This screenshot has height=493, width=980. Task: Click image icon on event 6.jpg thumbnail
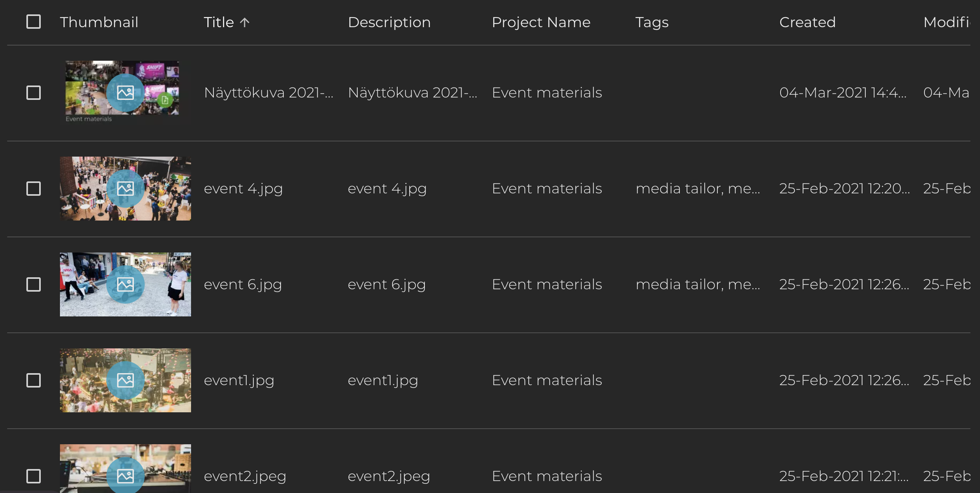coord(125,284)
